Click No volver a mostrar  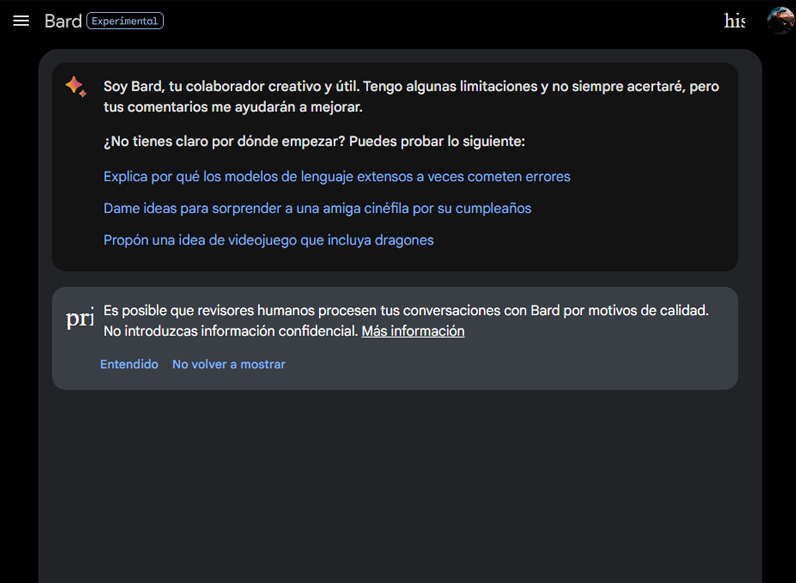coord(228,365)
